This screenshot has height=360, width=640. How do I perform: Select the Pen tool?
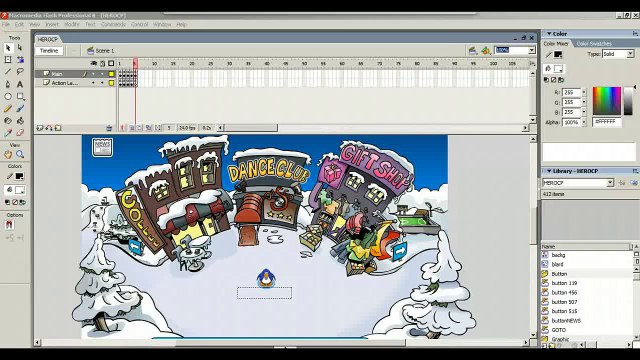point(8,84)
